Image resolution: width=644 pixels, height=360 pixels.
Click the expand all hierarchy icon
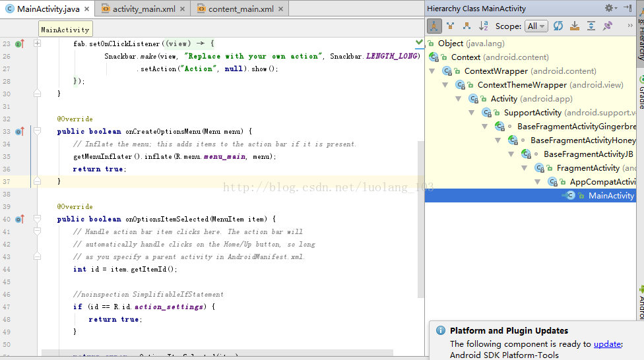pos(591,26)
